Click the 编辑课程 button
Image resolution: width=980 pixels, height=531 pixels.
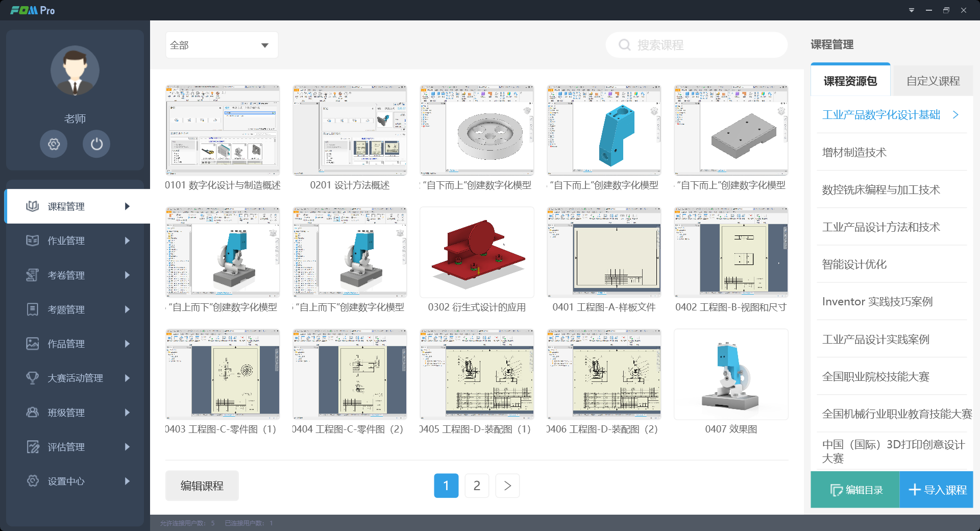[x=202, y=486]
